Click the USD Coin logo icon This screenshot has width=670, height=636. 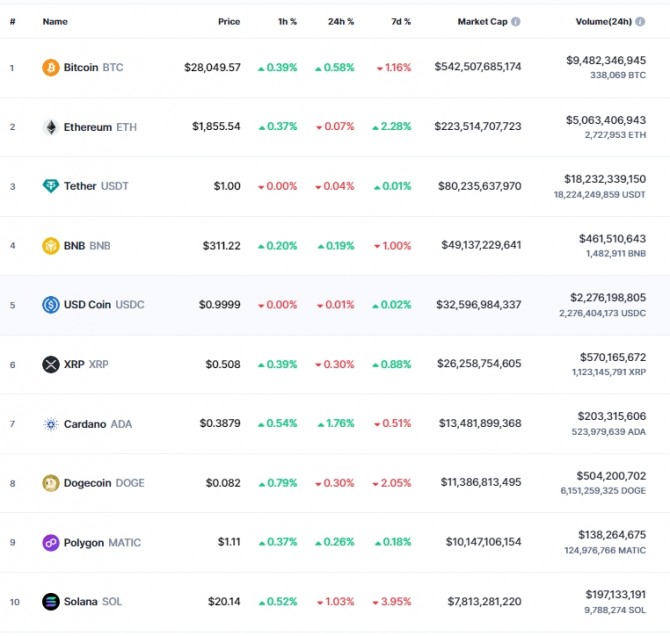pos(51,305)
